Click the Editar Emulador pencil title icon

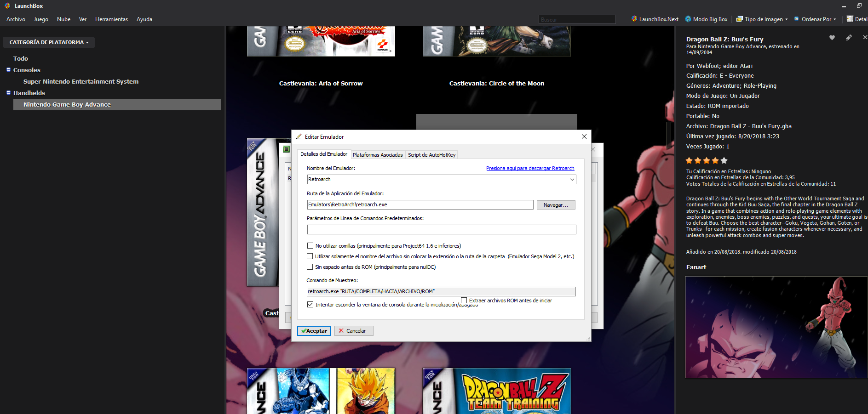(x=299, y=136)
